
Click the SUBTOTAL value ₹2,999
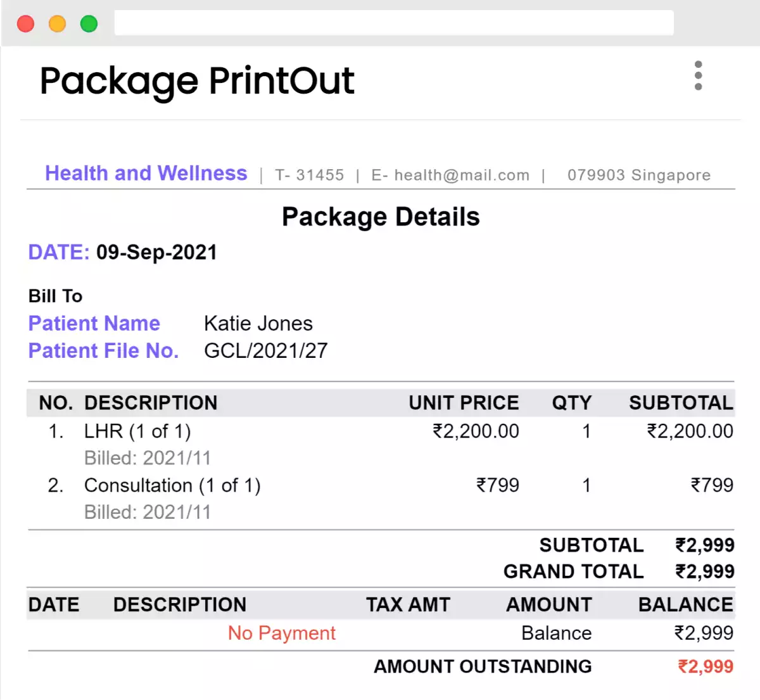705,545
